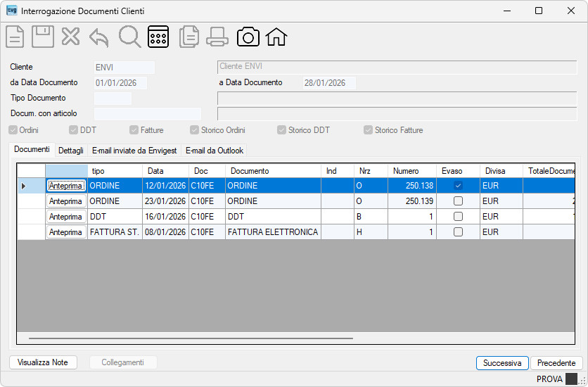Viewport: 588px width, 387px height.
Task: Click the delete X toolbar icon
Action: pyautogui.click(x=70, y=37)
